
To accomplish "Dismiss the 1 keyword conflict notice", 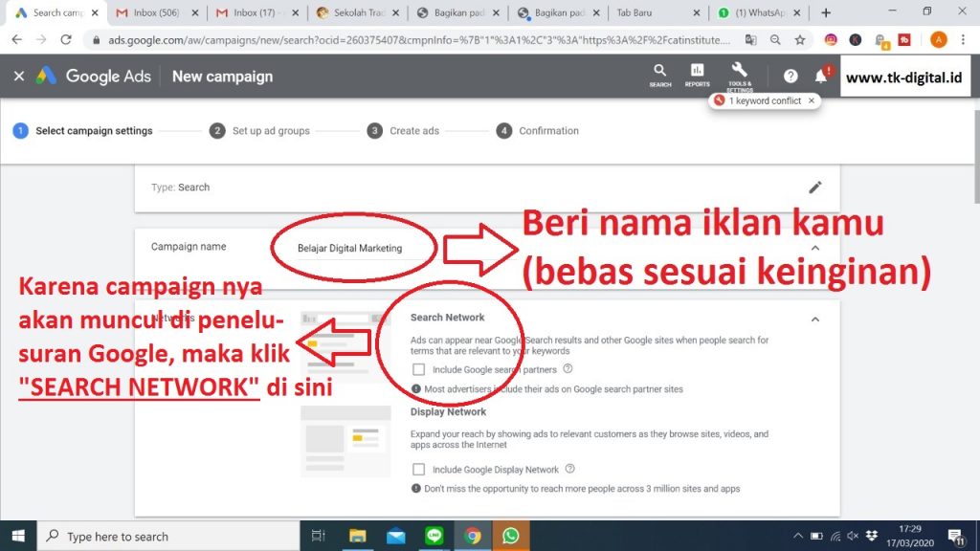I will click(812, 100).
